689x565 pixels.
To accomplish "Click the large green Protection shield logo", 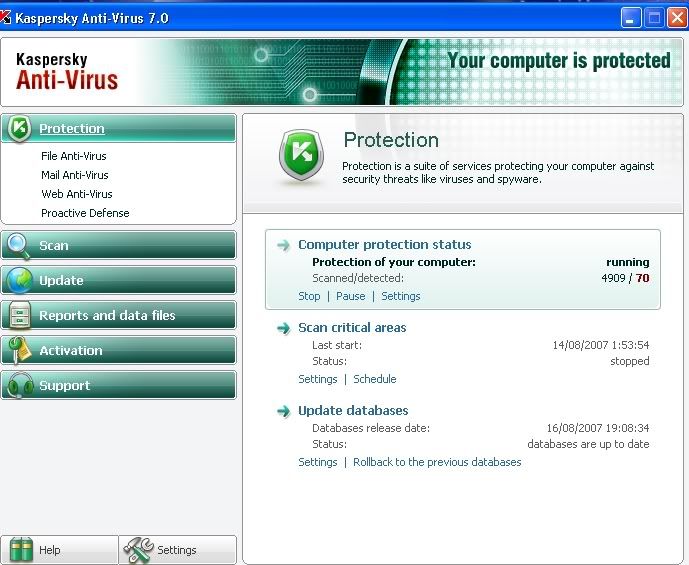I will (x=301, y=154).
